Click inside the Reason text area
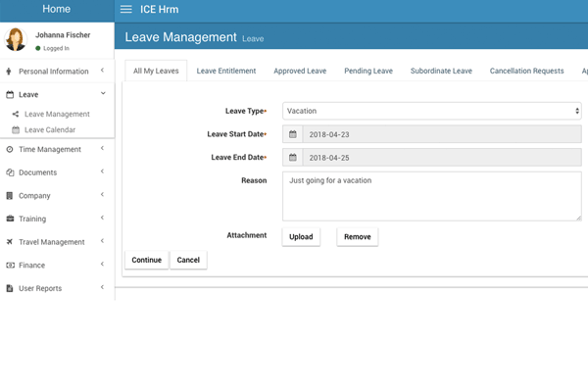The height and width of the screenshot is (392, 588). click(x=432, y=196)
